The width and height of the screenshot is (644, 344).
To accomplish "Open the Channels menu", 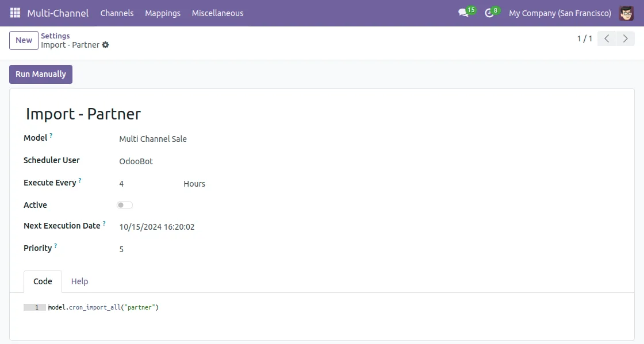I will point(117,13).
